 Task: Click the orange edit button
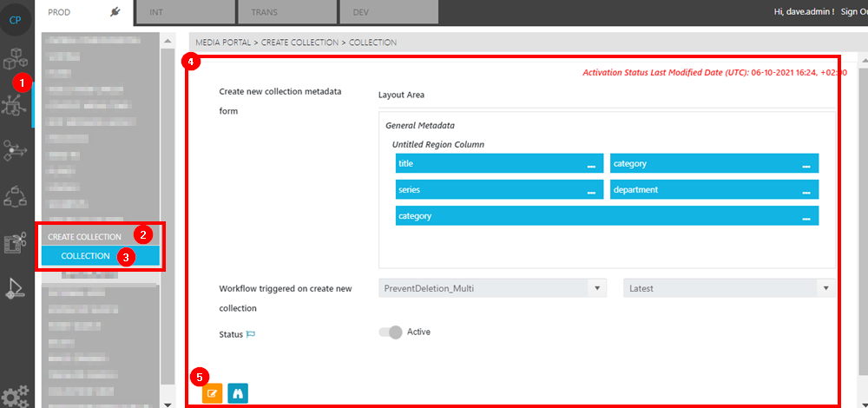click(x=212, y=393)
